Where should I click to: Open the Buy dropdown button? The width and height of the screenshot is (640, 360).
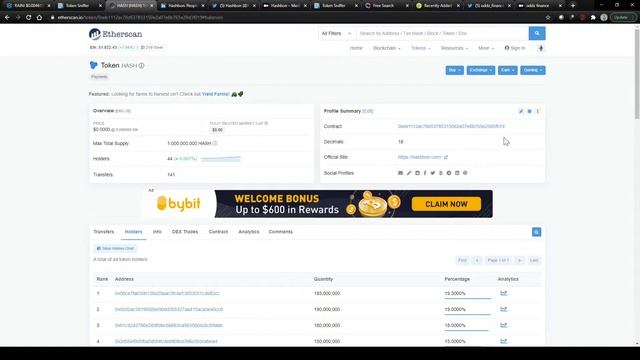tap(454, 70)
